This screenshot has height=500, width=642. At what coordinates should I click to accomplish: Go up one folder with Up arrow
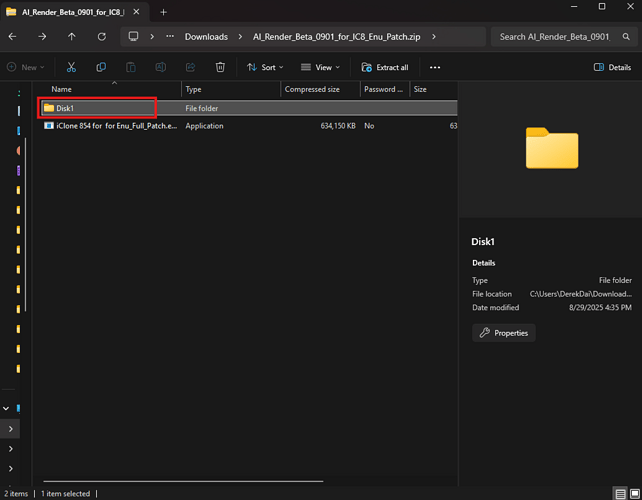tap(72, 37)
